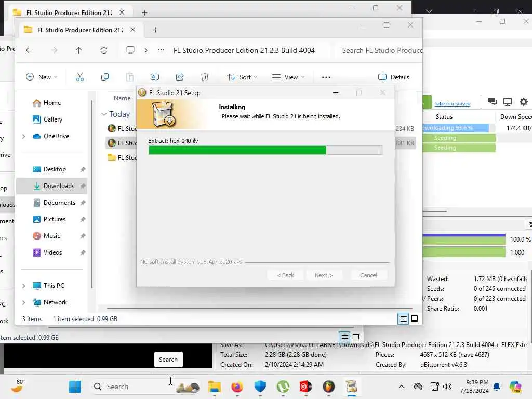Click the Cut scissors icon in Explorer toolbar
The image size is (532, 399).
pos(79,77)
